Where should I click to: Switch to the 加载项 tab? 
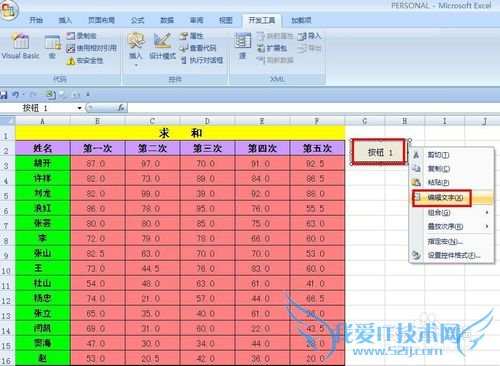[301, 20]
